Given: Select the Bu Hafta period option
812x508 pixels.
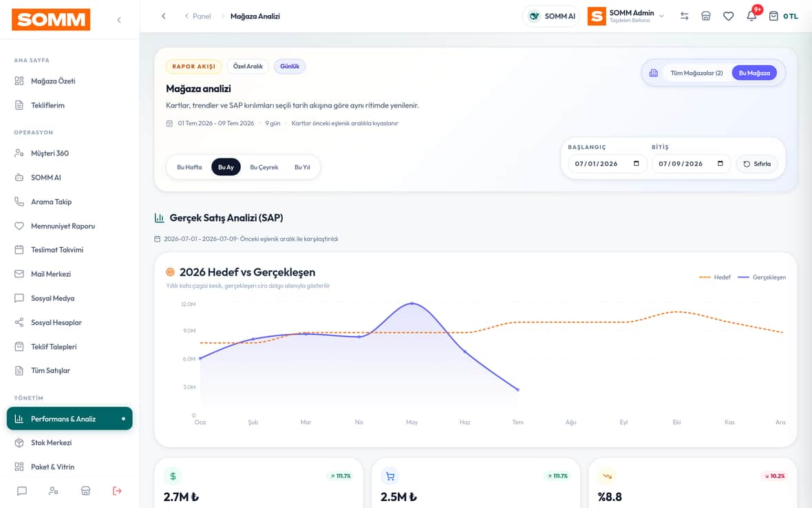Looking at the screenshot, I should point(189,167).
